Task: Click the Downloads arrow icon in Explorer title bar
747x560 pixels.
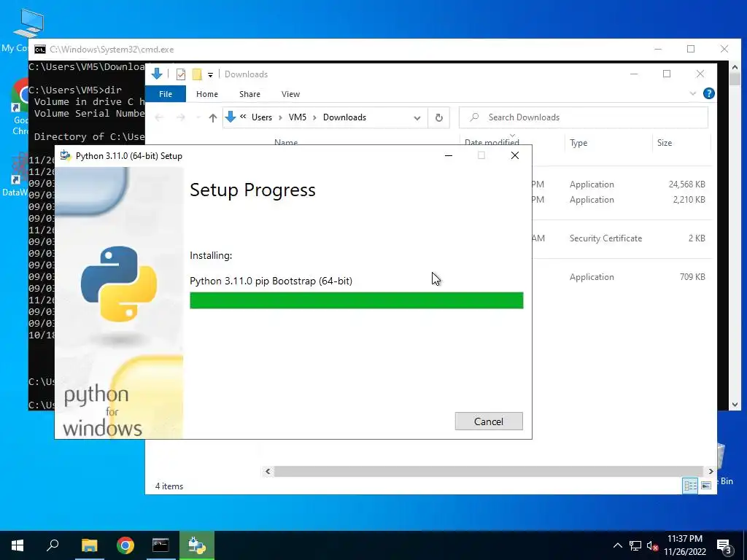Action: (x=157, y=74)
